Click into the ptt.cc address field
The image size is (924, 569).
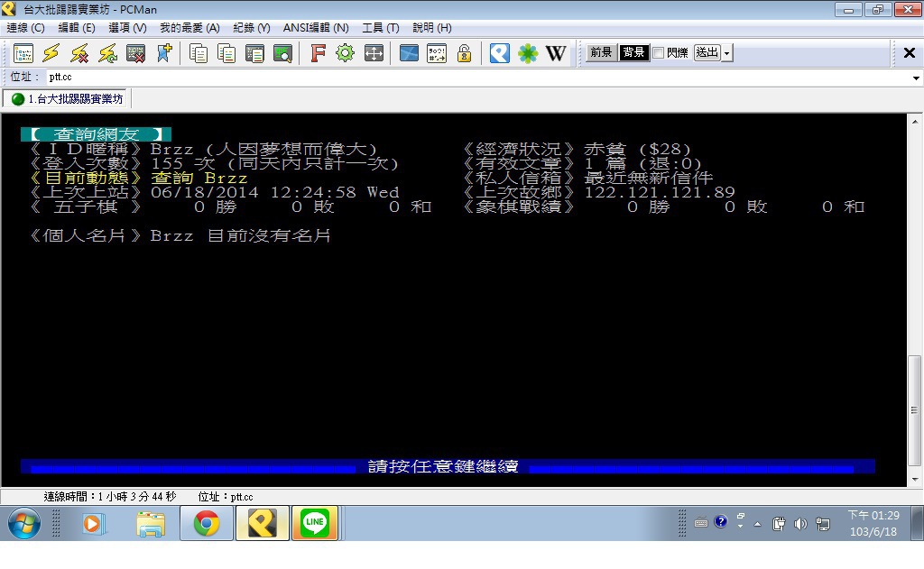tap(477, 78)
